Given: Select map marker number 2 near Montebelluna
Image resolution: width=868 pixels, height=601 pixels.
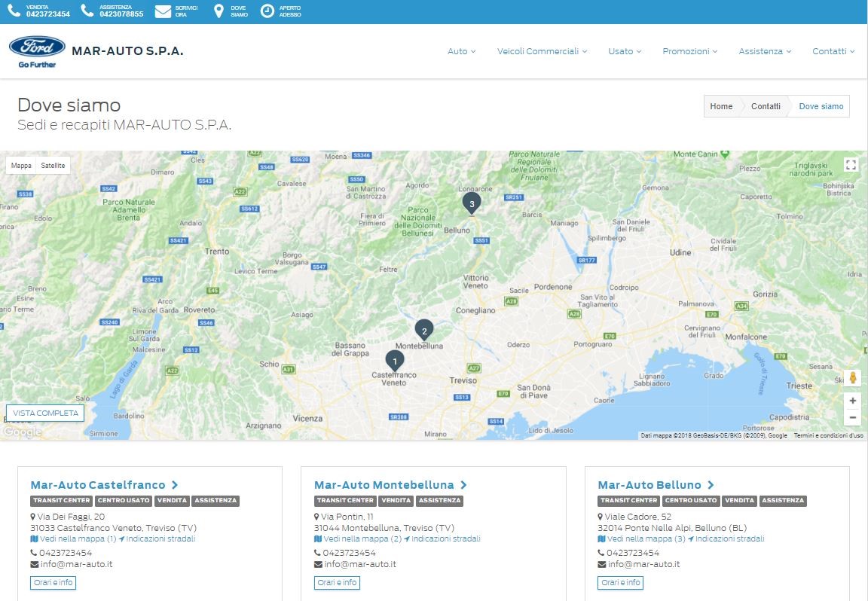Looking at the screenshot, I should point(424,330).
